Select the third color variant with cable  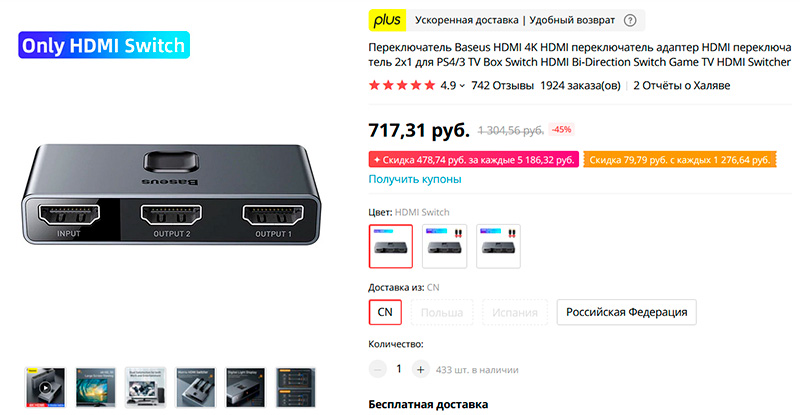tap(498, 246)
